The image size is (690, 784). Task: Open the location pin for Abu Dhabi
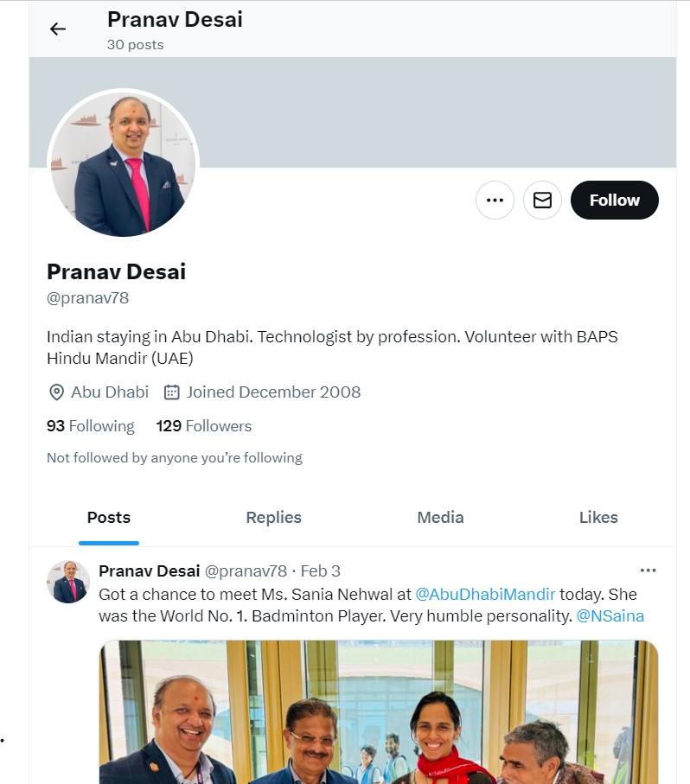coord(55,392)
